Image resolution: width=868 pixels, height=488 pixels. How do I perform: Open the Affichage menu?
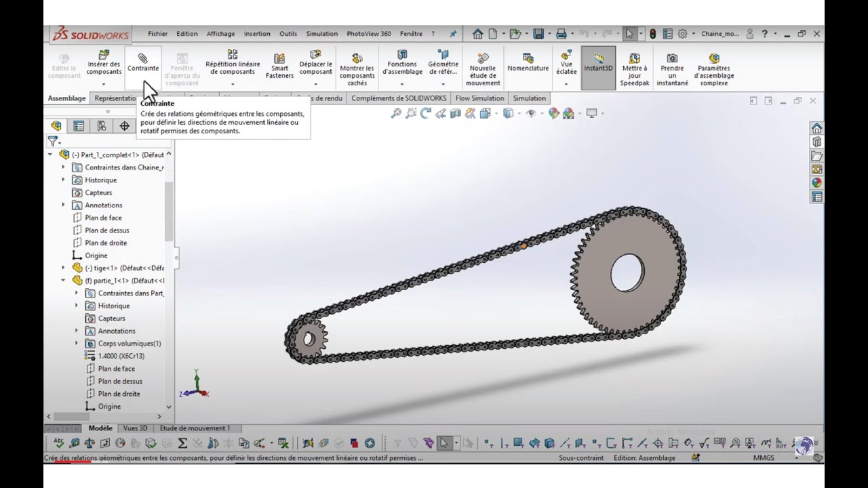click(x=220, y=34)
